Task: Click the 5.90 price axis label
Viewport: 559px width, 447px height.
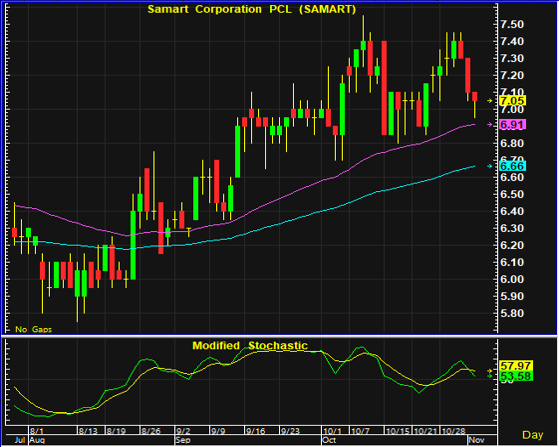Action: pos(512,296)
